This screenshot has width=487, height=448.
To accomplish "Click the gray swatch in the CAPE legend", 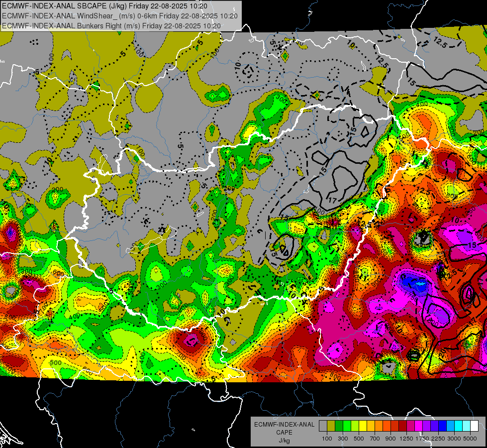I will (x=323, y=426).
